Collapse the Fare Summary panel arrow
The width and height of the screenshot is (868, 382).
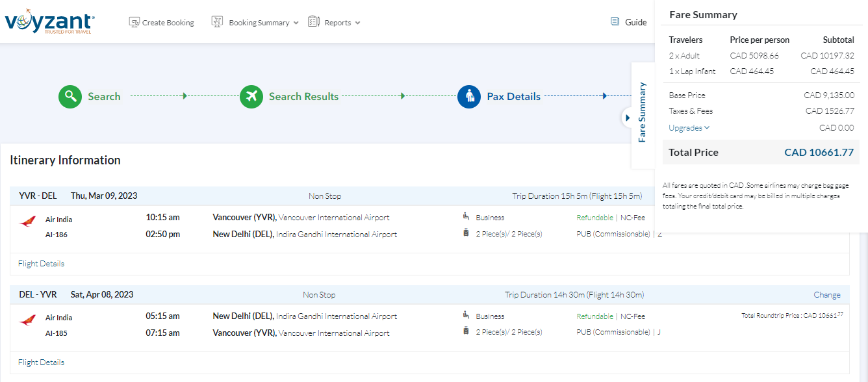click(627, 118)
